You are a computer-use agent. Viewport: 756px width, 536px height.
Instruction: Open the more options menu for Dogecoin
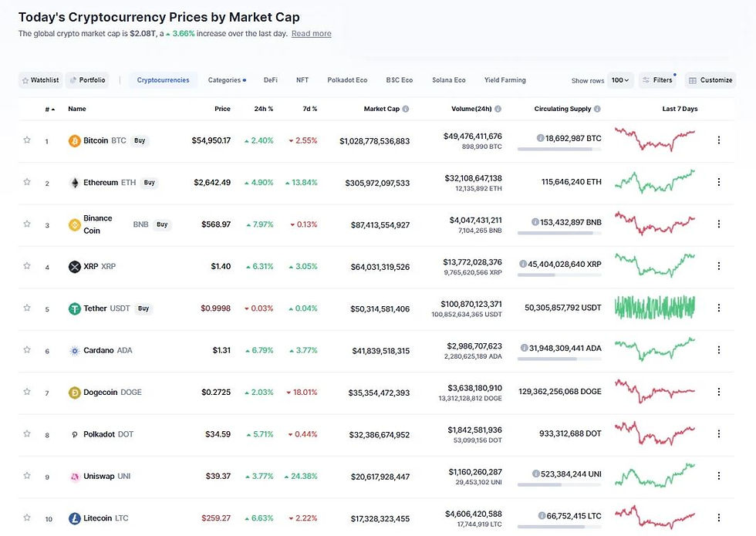(718, 392)
